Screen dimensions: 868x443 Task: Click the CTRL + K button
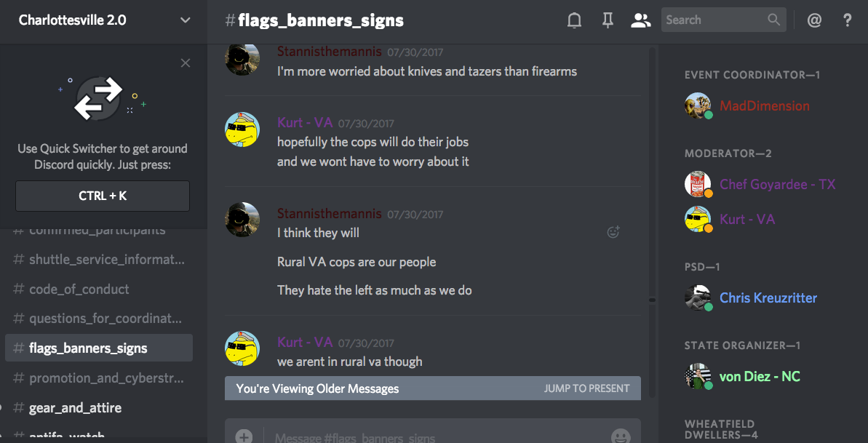[103, 196]
